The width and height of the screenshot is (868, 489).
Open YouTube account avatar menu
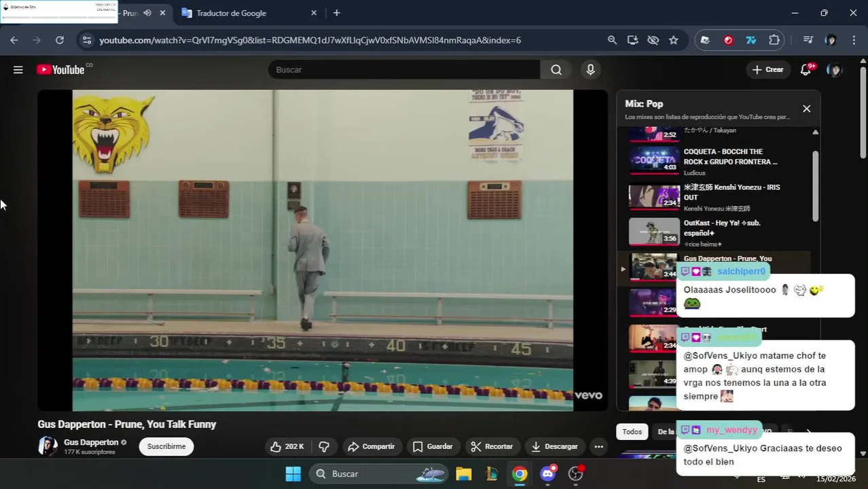[x=835, y=69]
